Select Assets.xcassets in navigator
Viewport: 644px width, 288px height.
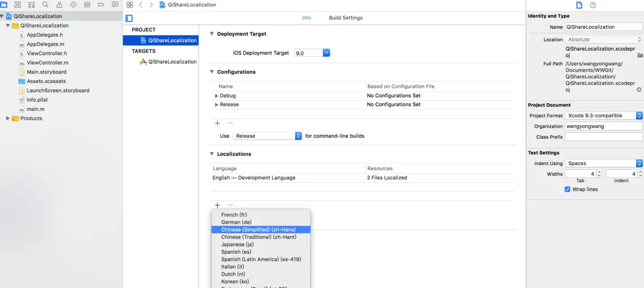(46, 81)
